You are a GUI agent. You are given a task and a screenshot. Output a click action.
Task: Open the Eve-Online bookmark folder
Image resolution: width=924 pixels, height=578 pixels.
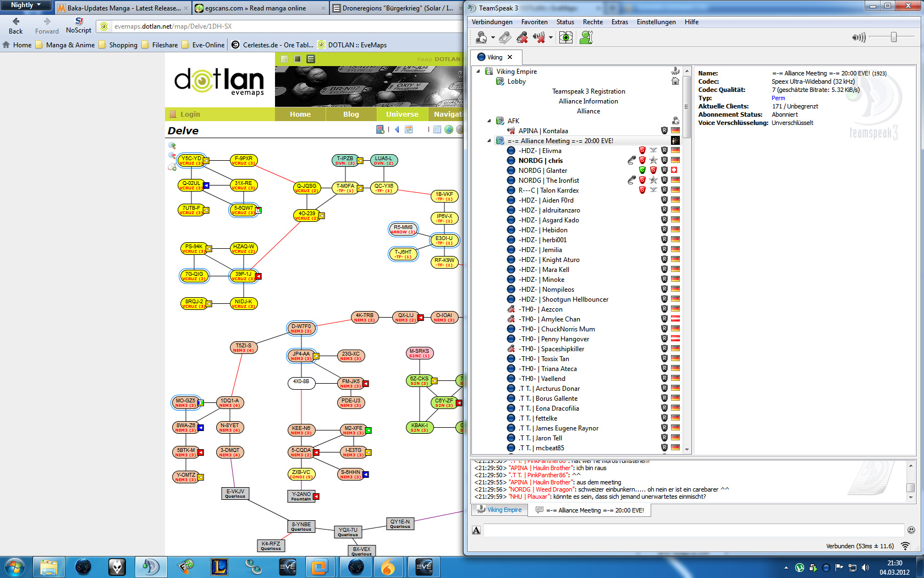[203, 45]
